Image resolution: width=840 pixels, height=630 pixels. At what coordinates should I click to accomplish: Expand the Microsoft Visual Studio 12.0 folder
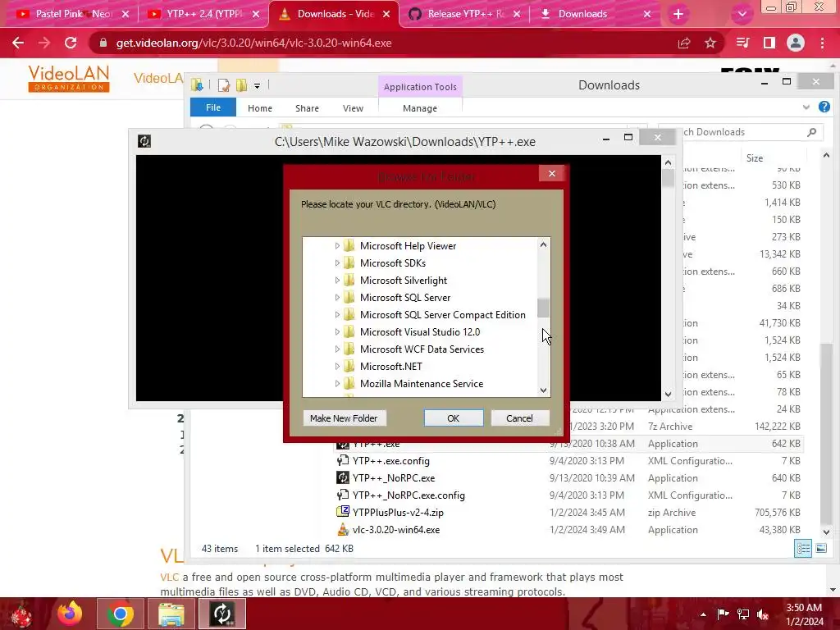(337, 332)
